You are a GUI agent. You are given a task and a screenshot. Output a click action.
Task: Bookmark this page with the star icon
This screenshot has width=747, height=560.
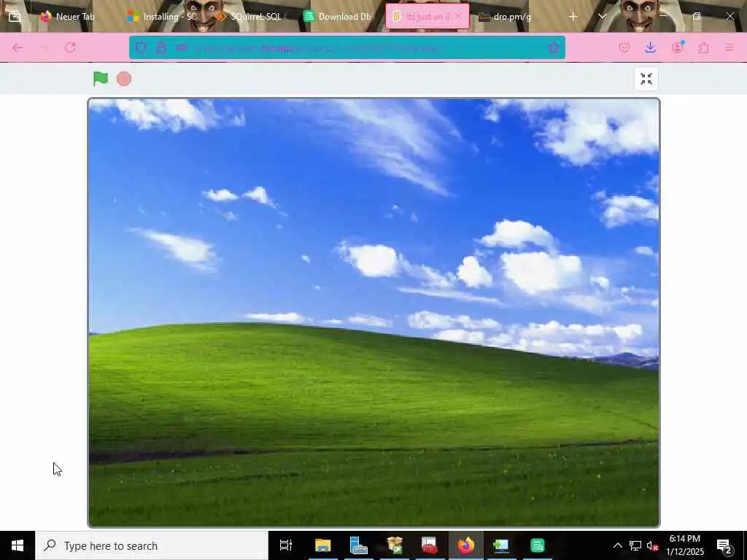(554, 47)
